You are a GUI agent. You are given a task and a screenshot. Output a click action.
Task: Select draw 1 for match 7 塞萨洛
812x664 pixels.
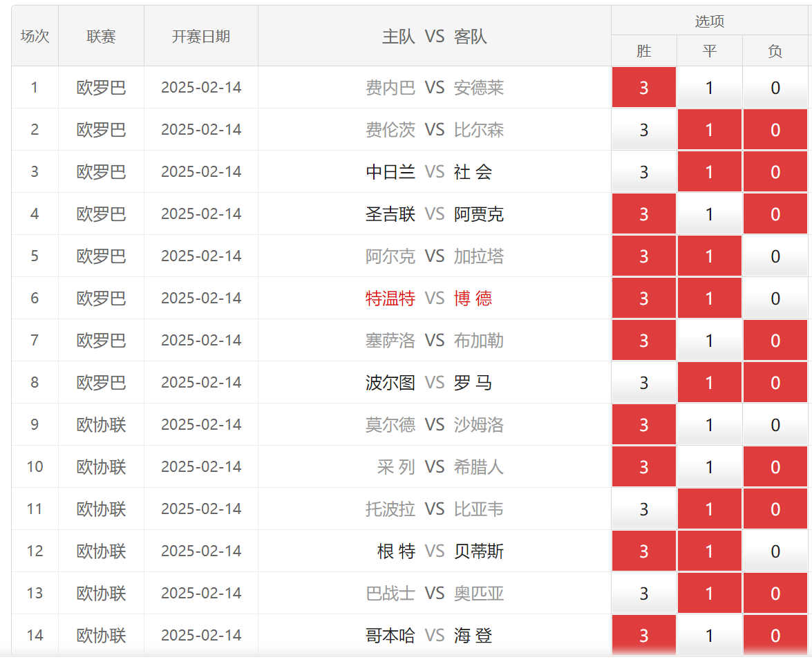pyautogui.click(x=710, y=340)
